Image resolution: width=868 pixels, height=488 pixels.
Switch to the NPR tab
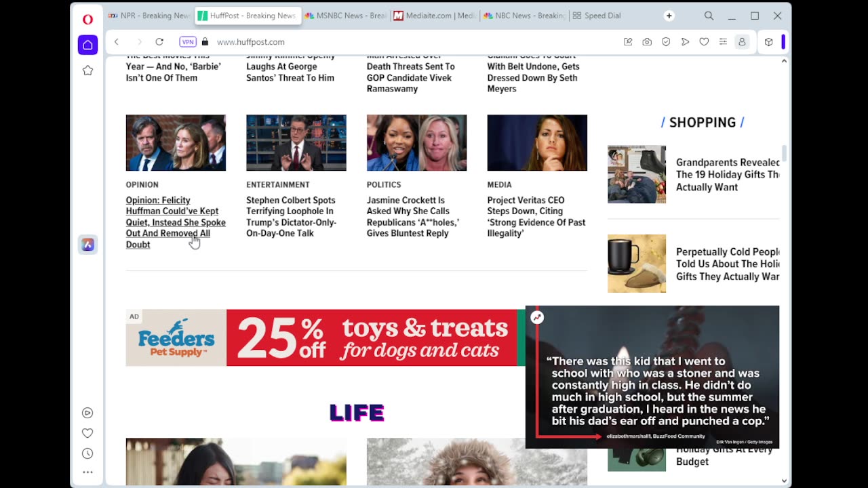tap(149, 16)
